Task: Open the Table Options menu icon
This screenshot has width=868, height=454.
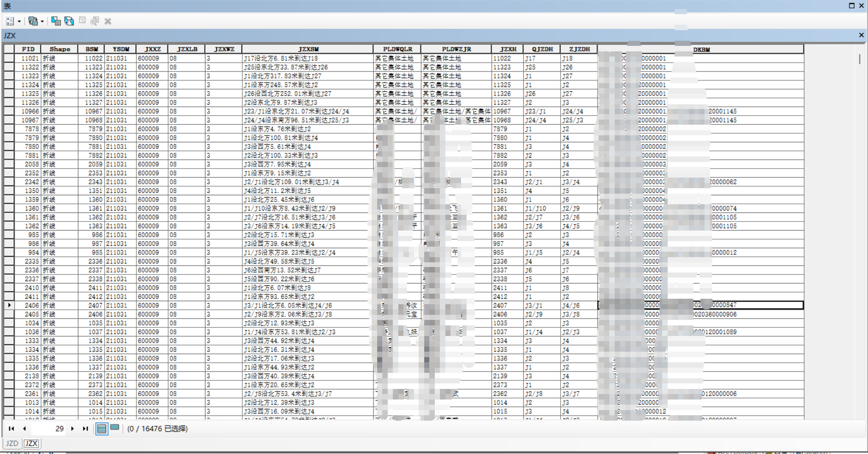Action: (10, 21)
